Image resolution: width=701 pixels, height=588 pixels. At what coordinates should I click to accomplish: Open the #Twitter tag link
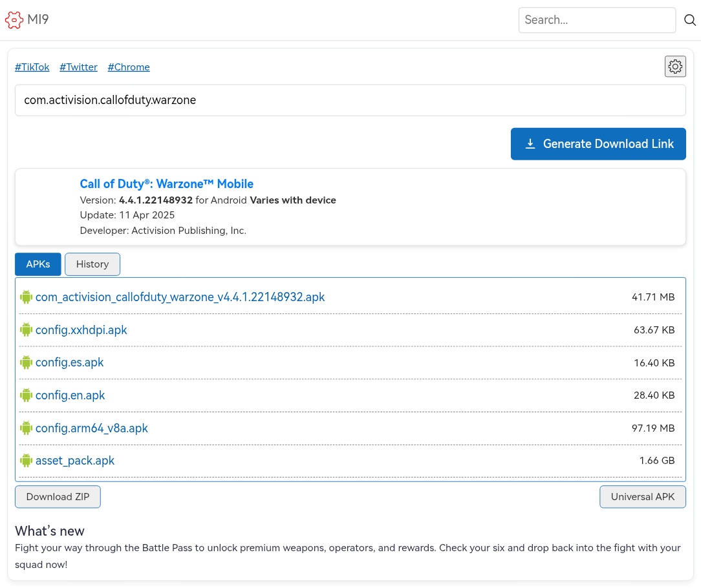pyautogui.click(x=79, y=67)
